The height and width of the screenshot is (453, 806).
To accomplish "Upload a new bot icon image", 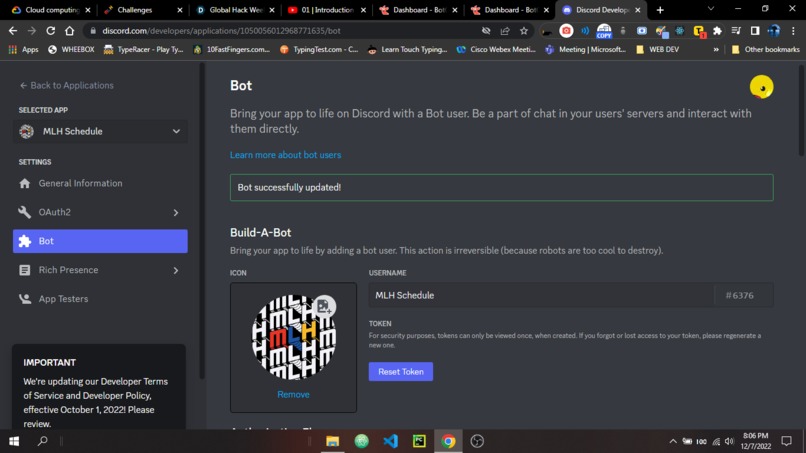I will tap(324, 306).
